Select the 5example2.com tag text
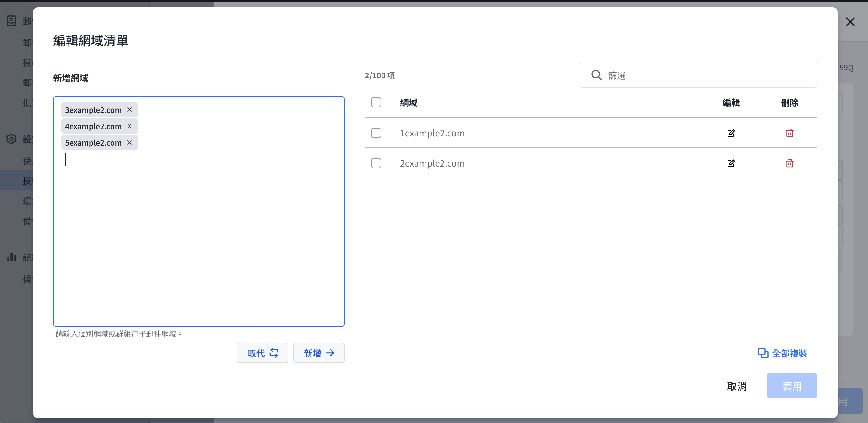This screenshot has height=423, width=868. click(93, 143)
